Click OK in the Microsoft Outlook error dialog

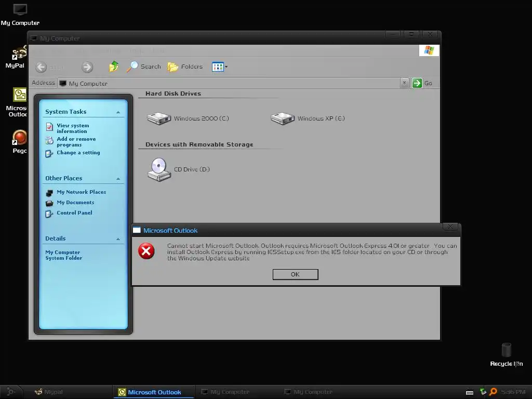click(295, 274)
